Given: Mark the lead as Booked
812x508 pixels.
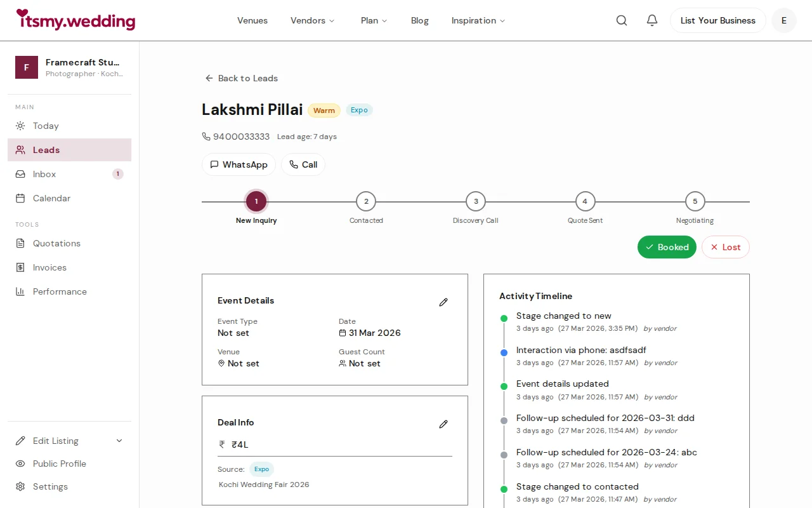Looking at the screenshot, I should (x=667, y=247).
